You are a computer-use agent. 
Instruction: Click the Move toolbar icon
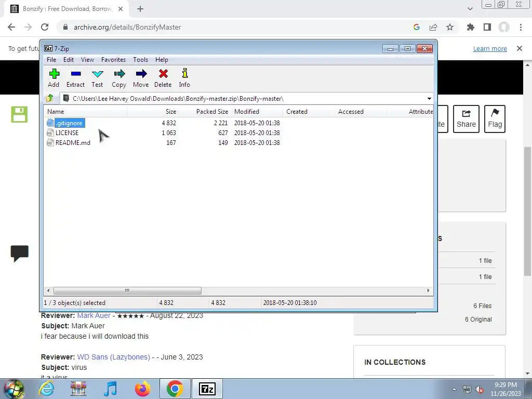pyautogui.click(x=141, y=78)
